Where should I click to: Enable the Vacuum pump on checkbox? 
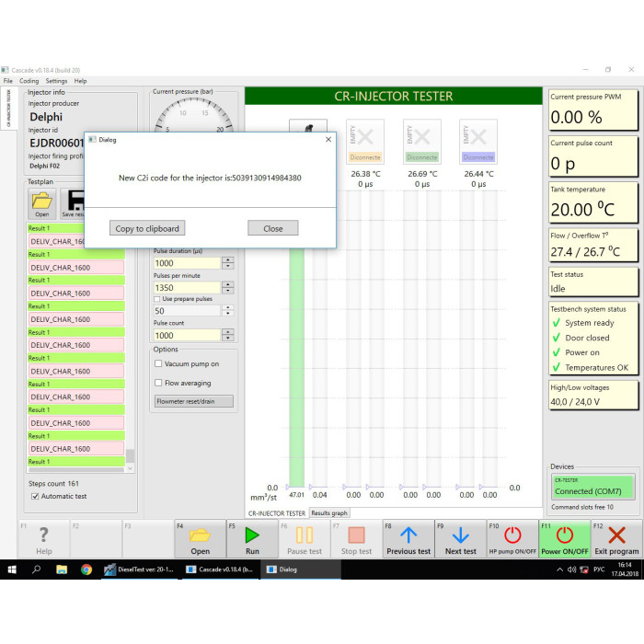(x=159, y=364)
